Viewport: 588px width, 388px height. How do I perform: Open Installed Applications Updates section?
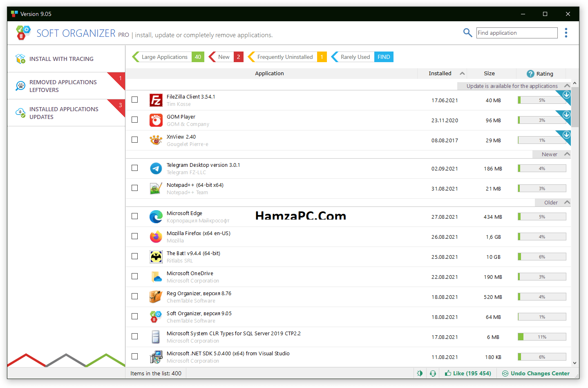[66, 113]
